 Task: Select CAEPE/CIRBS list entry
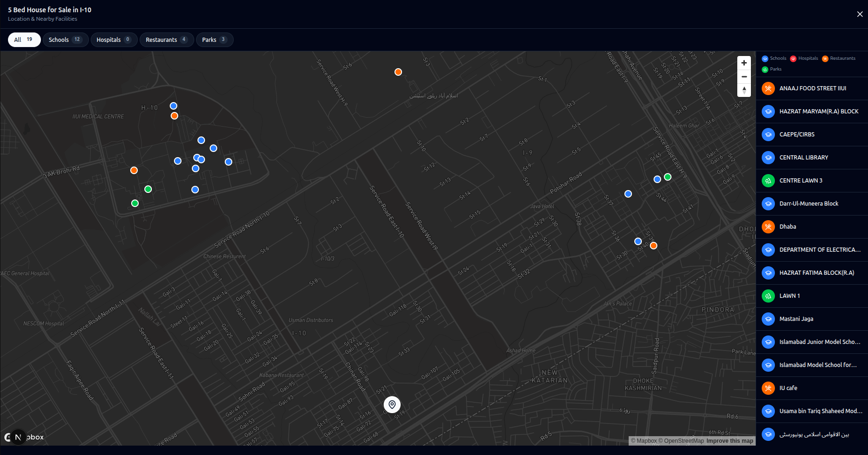coord(812,135)
